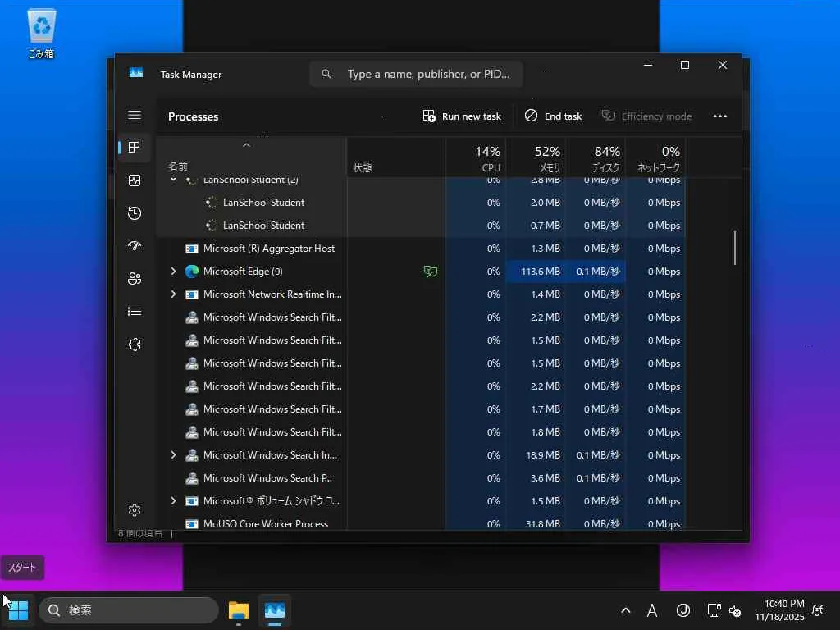Click Microsoft (R) Aggregator Host icon
Screen dimensions: 840x630
pyautogui.click(x=191, y=249)
